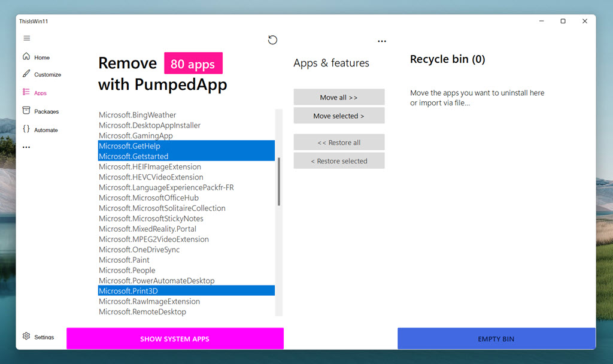Select Microsoft.RawImageExtension entry
613x364 pixels.
(x=186, y=301)
